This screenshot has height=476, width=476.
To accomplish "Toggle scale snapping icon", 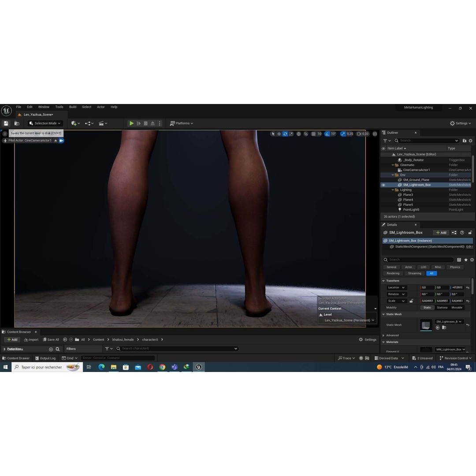I will pyautogui.click(x=343, y=134).
